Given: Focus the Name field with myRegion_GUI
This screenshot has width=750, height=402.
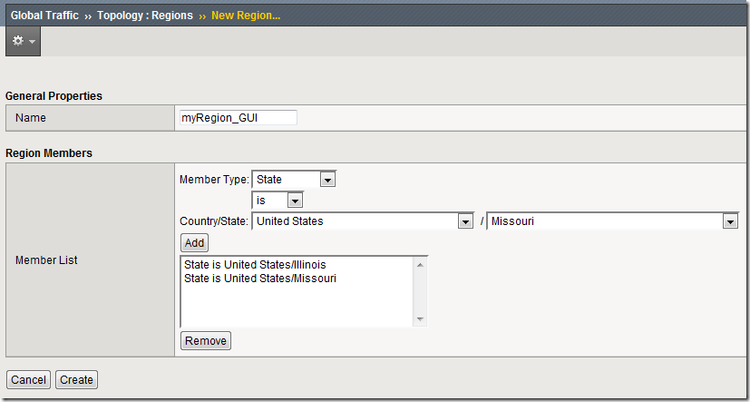Looking at the screenshot, I should 237,118.
